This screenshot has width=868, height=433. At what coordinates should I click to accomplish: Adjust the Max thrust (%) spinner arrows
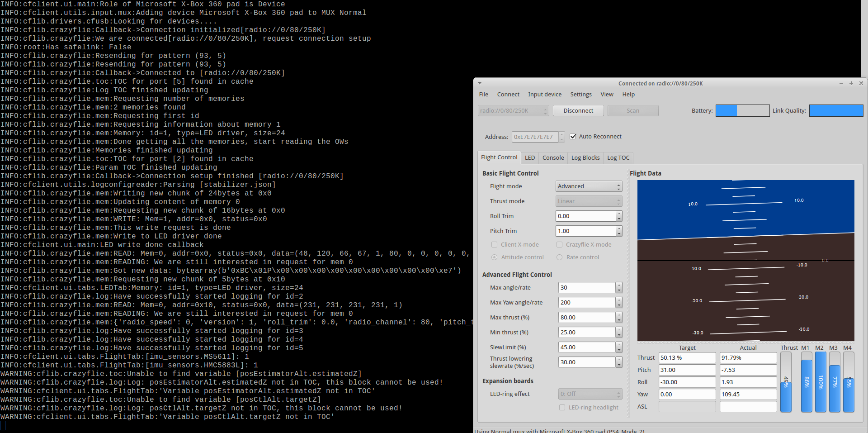pos(619,318)
